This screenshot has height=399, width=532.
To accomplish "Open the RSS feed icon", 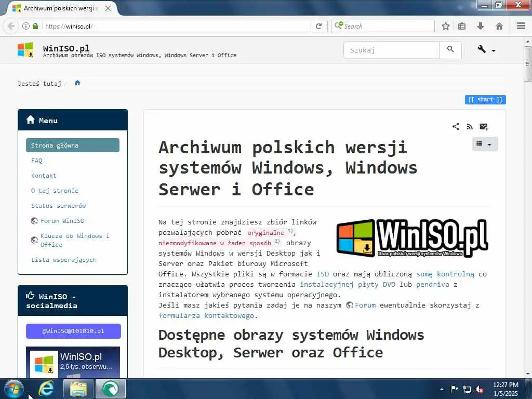I will pyautogui.click(x=470, y=127).
